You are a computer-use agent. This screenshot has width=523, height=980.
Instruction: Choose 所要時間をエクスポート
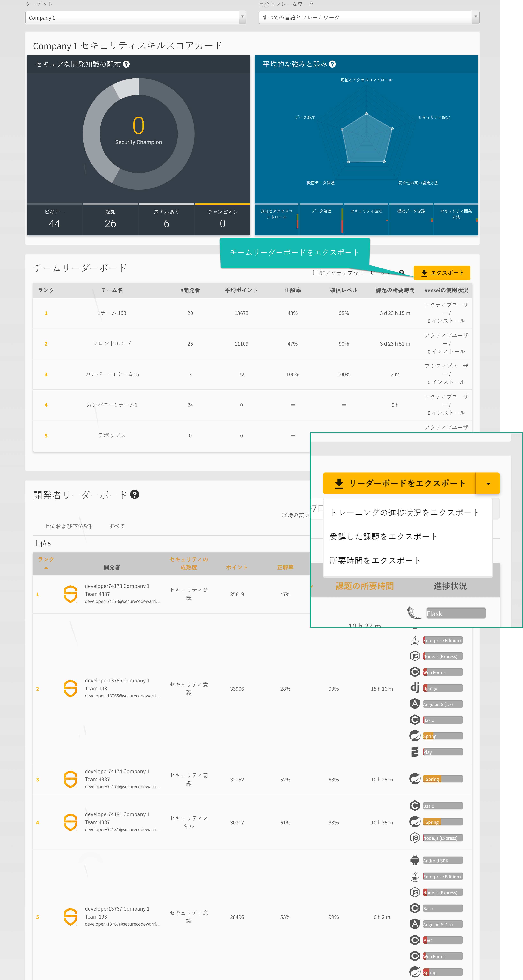(375, 560)
